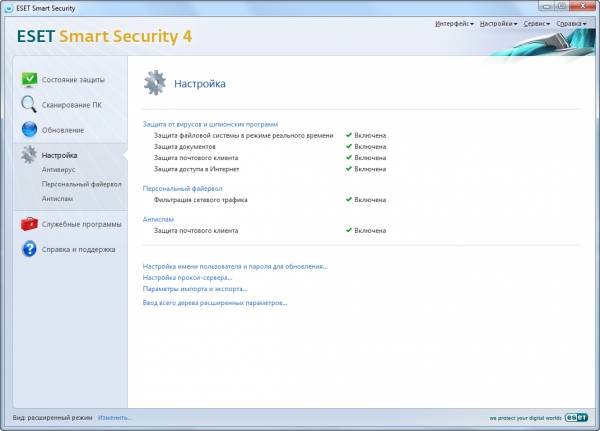Screen dimensions: 600x431
Task: Toggle Включена status for Защита доступа в Интернет
Action: (x=370, y=169)
